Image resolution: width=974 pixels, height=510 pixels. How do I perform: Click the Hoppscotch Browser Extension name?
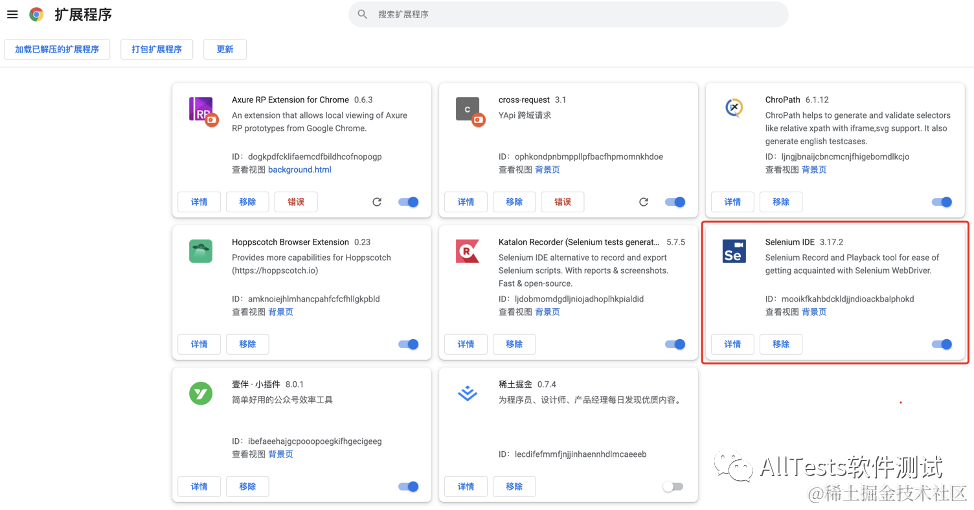290,242
